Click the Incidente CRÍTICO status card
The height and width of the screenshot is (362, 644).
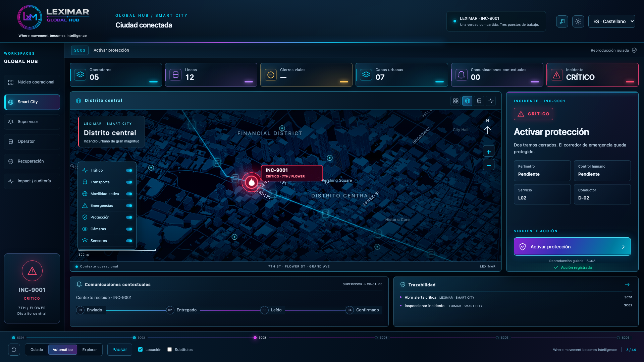(592, 75)
